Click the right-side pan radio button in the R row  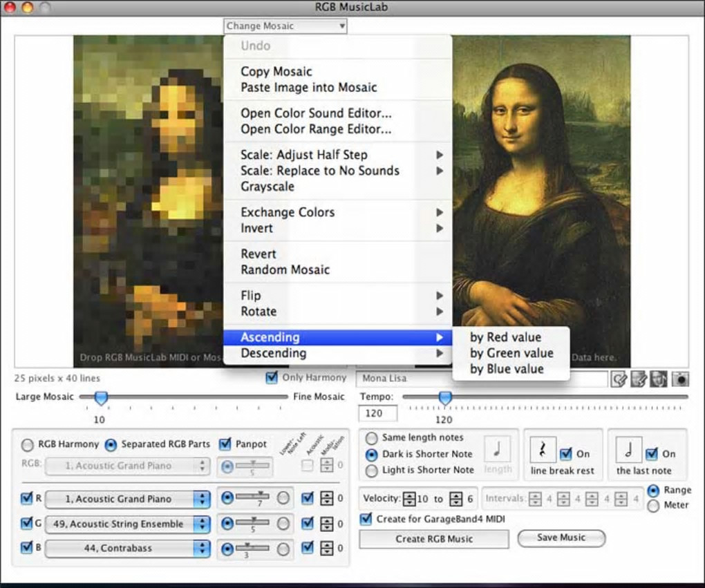point(283,498)
